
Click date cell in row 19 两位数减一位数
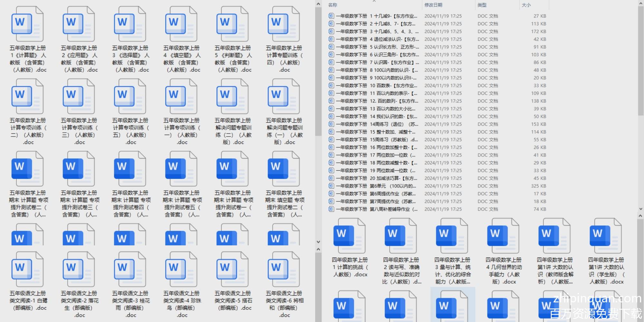443,170
